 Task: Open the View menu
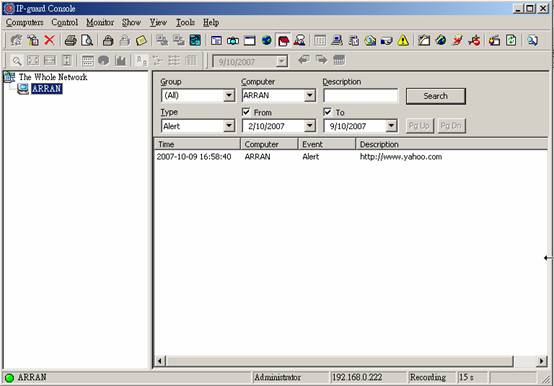(x=158, y=22)
